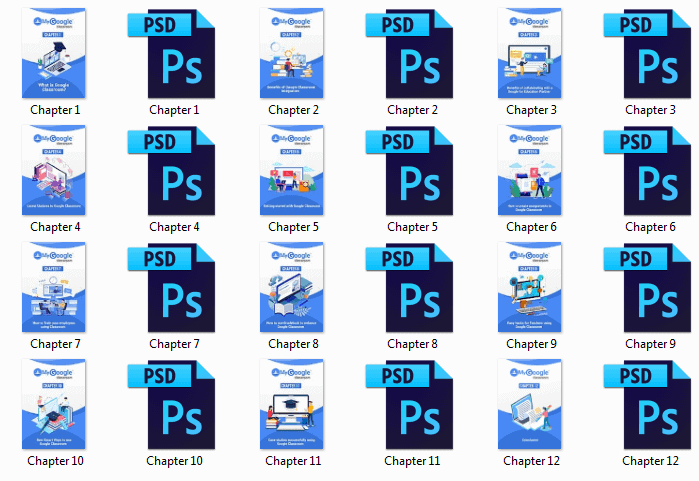Select the Chapter 11 cover image thumbnail
This screenshot has height=481, width=699.
(292, 404)
